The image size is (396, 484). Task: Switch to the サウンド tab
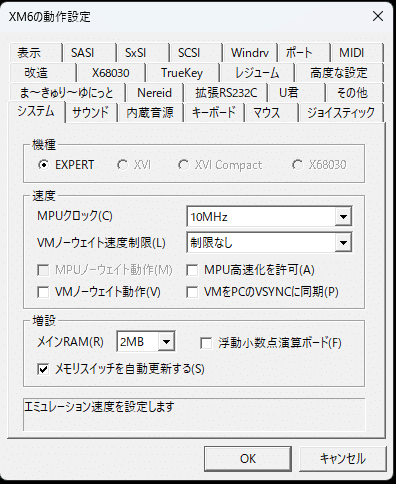91,113
